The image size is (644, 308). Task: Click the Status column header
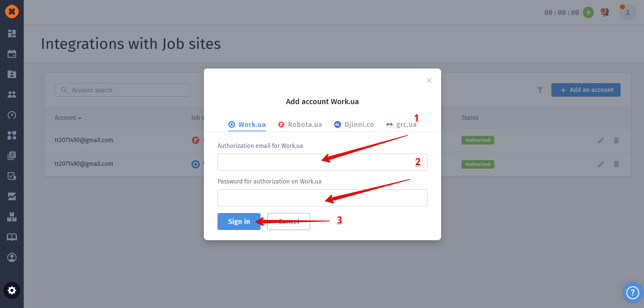(470, 118)
